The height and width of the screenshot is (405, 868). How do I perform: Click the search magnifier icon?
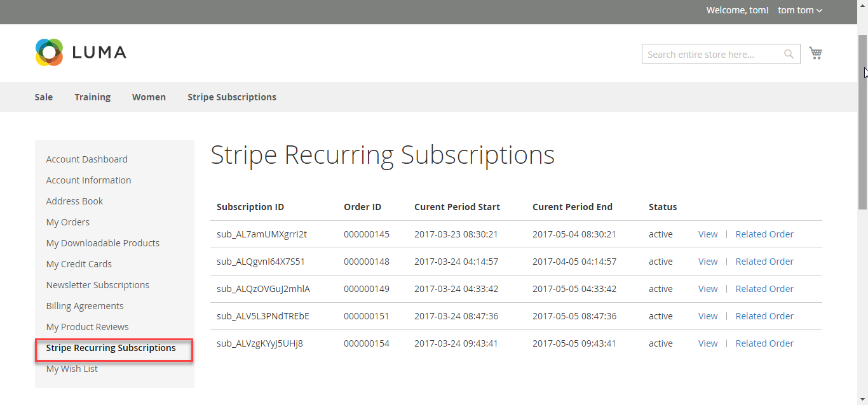[789, 54]
